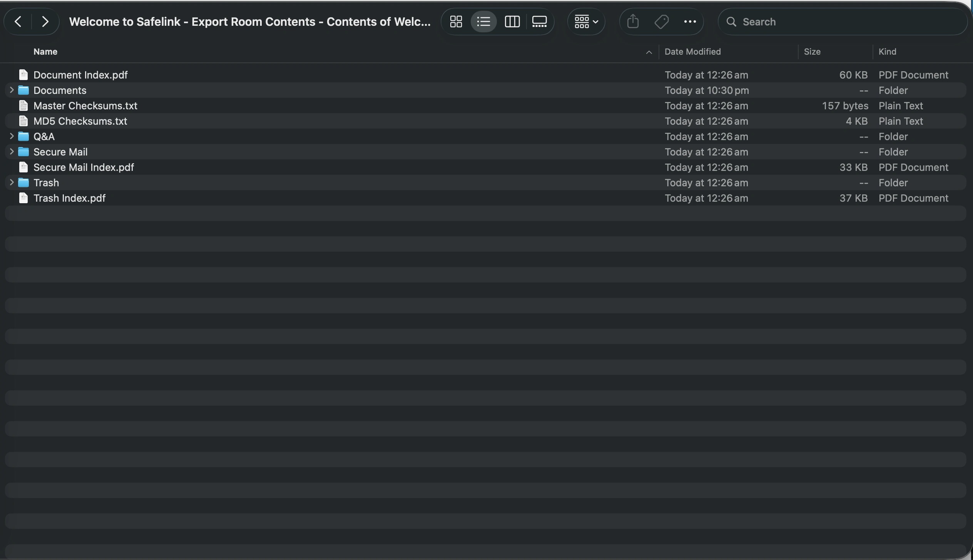The height and width of the screenshot is (560, 973).
Task: Open the Group By dropdown
Action: point(586,22)
